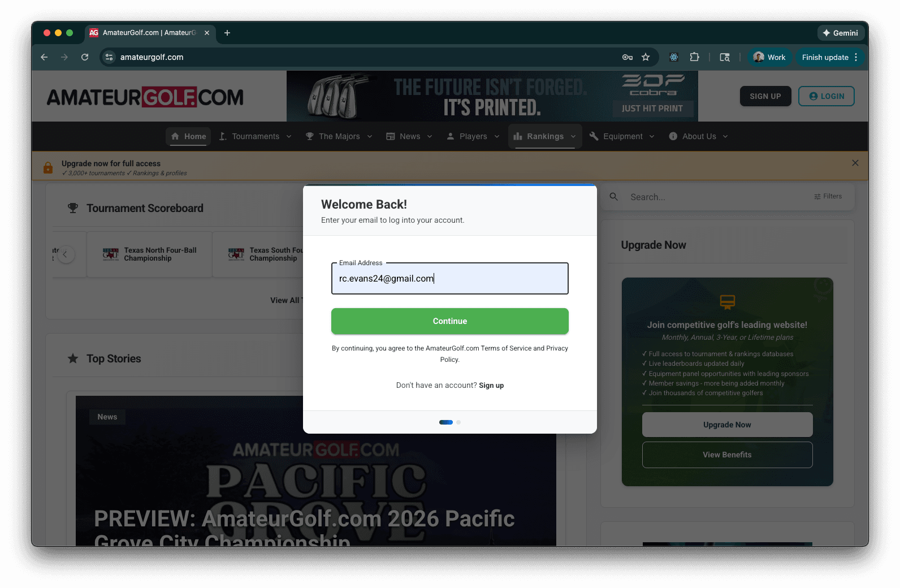Open the About Us menu
The image size is (900, 588).
[699, 136]
